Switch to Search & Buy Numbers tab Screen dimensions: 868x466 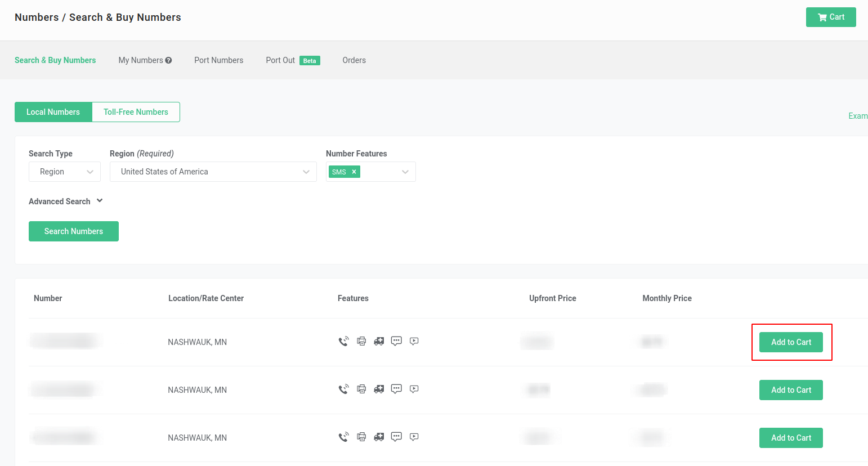pyautogui.click(x=55, y=60)
